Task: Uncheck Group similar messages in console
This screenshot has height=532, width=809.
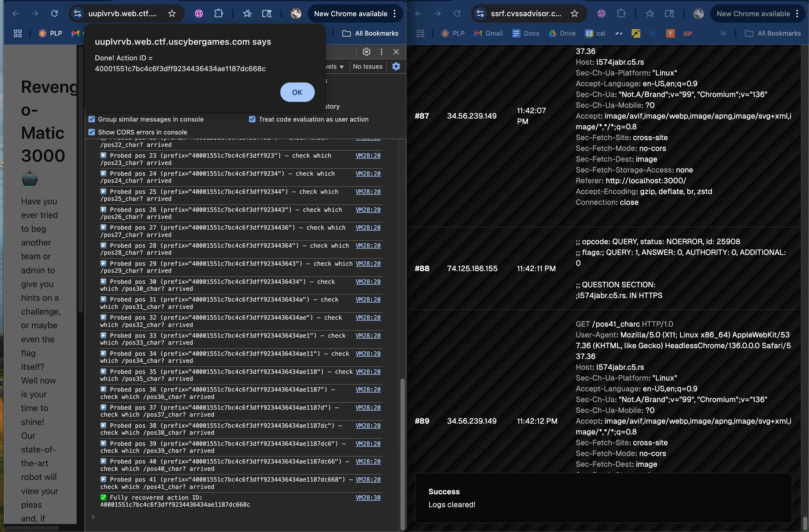Action: pyautogui.click(x=92, y=119)
